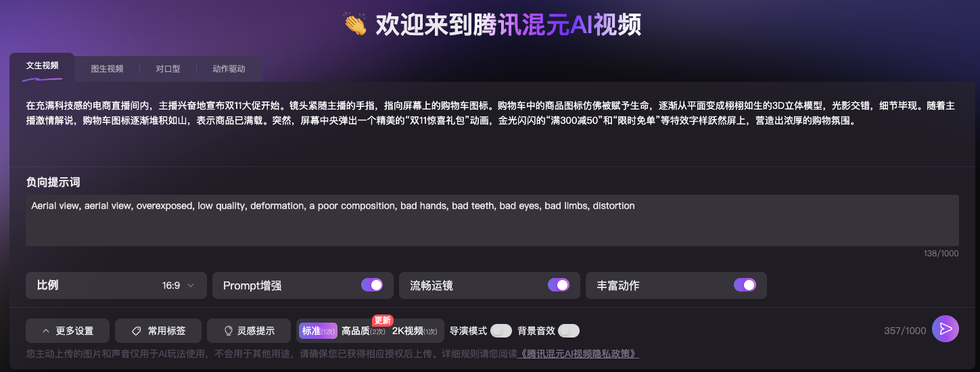Click the 138/1000 character counter
This screenshot has height=372, width=980.
tap(941, 253)
